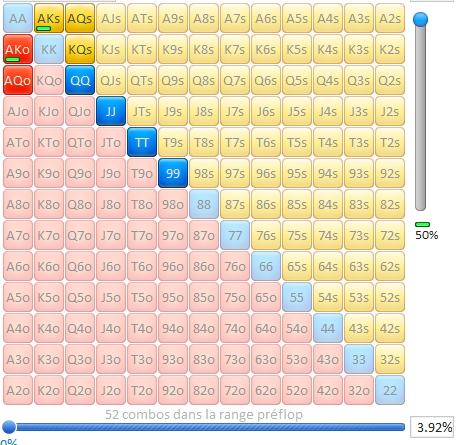Toggle the AKo hand cell
Viewport: 461px width, 445px height.
point(18,49)
